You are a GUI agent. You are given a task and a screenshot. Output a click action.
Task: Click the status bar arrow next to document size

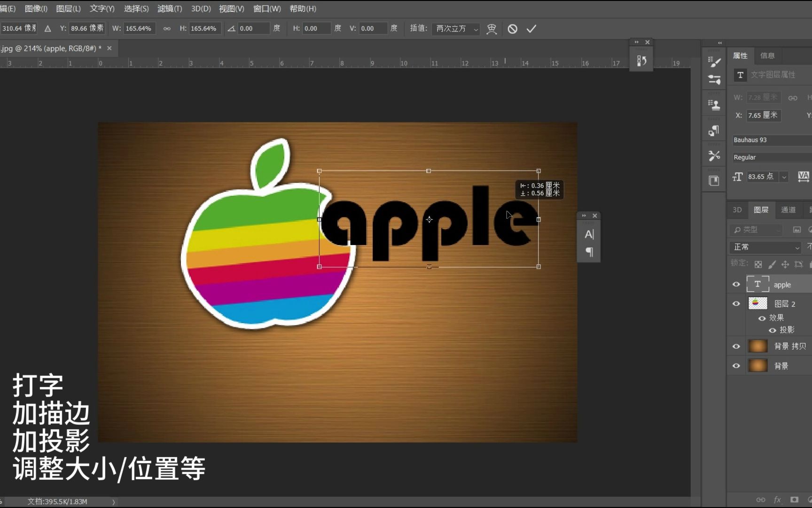point(113,502)
